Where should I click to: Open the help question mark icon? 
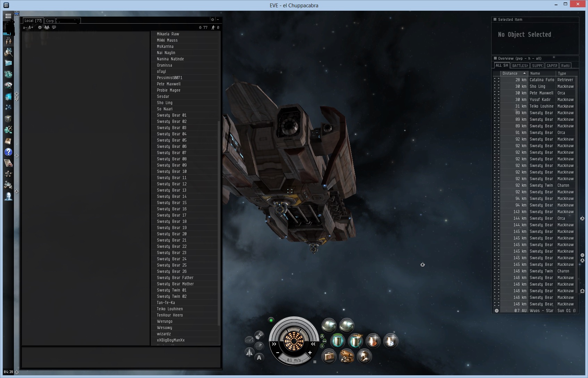tap(8, 152)
